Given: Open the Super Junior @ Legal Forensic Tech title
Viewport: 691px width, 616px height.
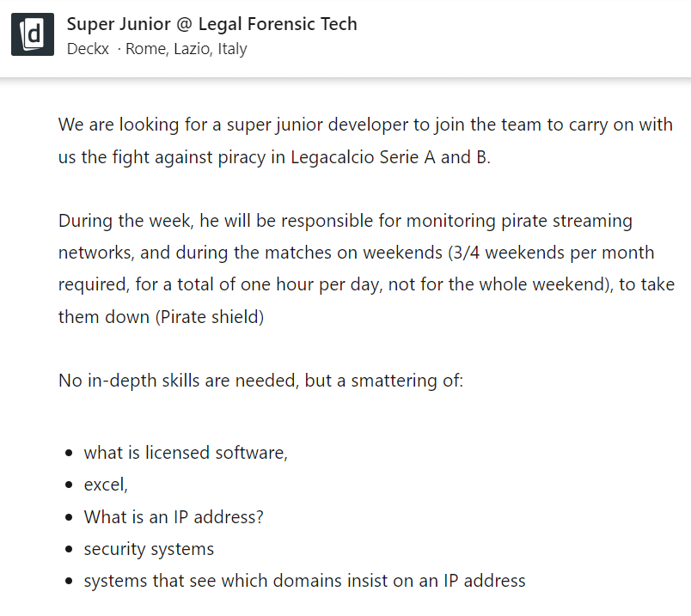Looking at the screenshot, I should 211,24.
